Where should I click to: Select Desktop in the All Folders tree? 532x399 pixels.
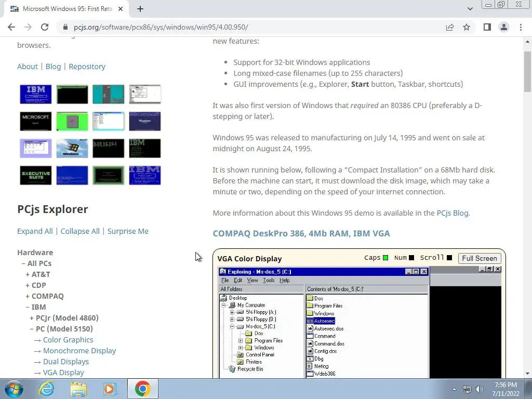coord(238,298)
